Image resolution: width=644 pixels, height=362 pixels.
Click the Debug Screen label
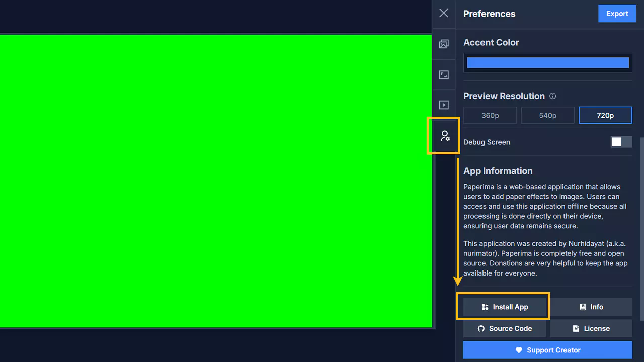point(487,142)
